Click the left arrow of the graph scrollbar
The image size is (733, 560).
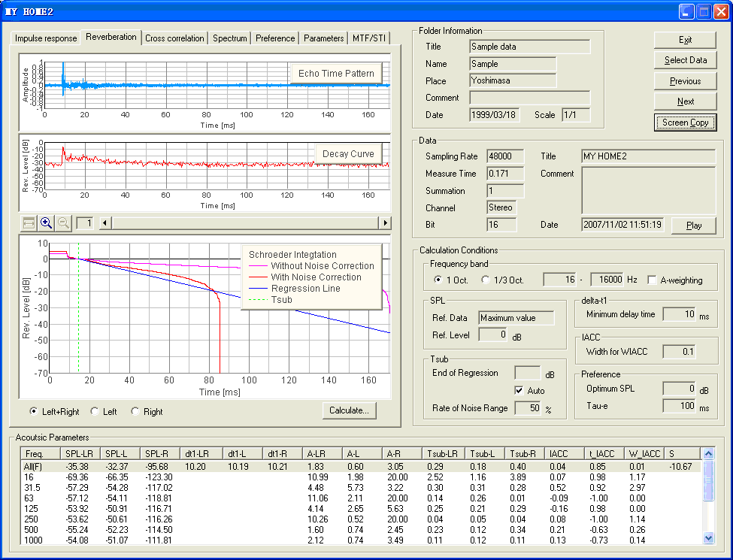pyautogui.click(x=105, y=223)
